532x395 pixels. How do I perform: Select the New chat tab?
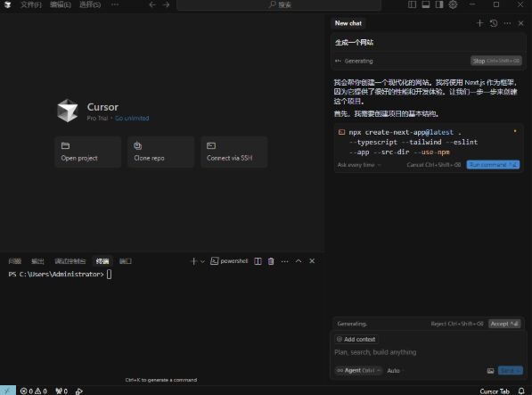(x=348, y=23)
